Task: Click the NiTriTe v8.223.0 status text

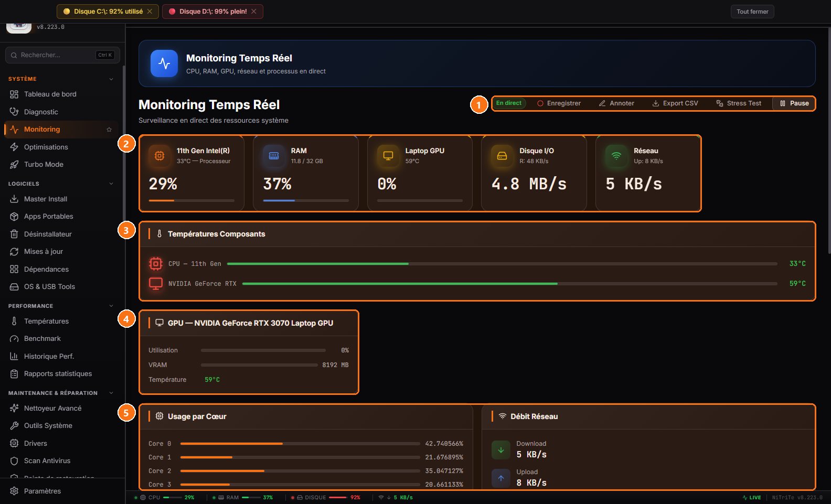Action: 797,498
